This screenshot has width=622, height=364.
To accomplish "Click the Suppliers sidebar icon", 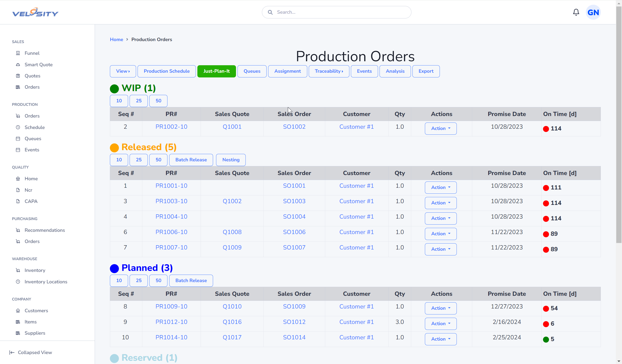I will [18, 333].
